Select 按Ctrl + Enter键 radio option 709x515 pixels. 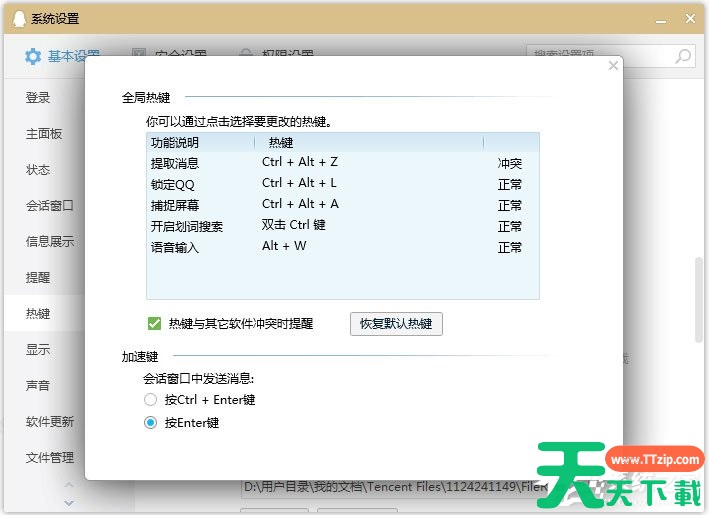point(151,400)
